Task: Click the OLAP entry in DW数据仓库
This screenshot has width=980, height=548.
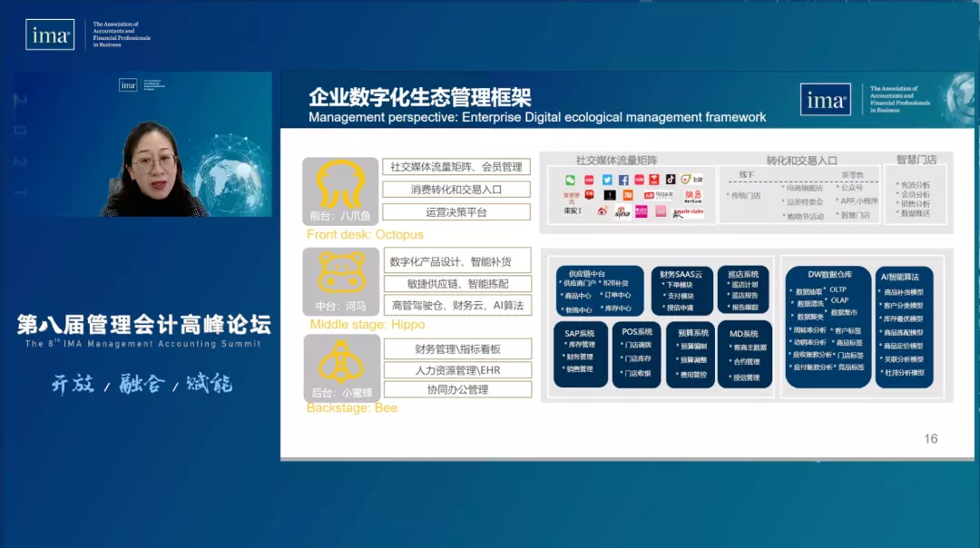Action: point(839,300)
